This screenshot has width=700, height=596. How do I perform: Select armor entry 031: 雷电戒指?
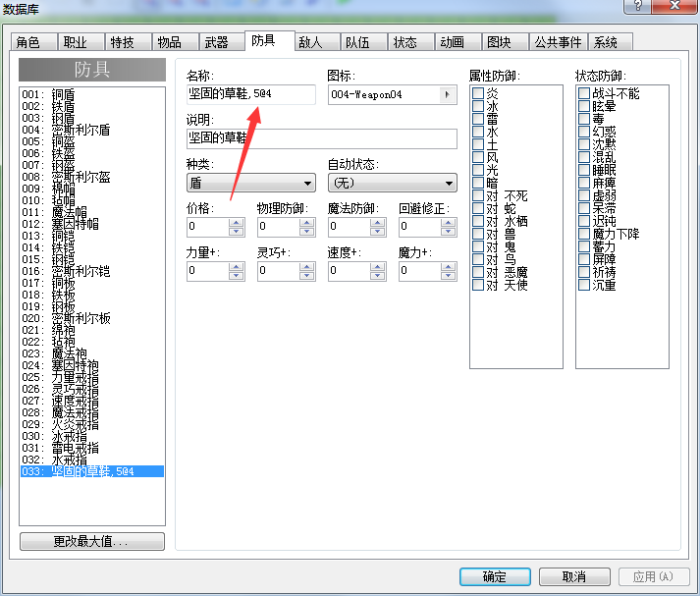(x=92, y=448)
